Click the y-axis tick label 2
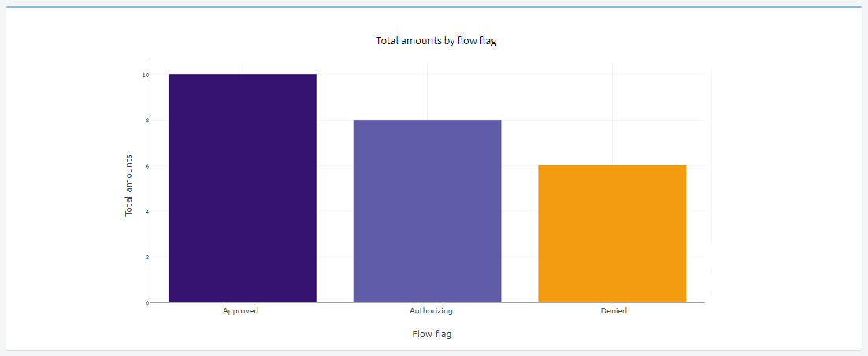 click(147, 257)
